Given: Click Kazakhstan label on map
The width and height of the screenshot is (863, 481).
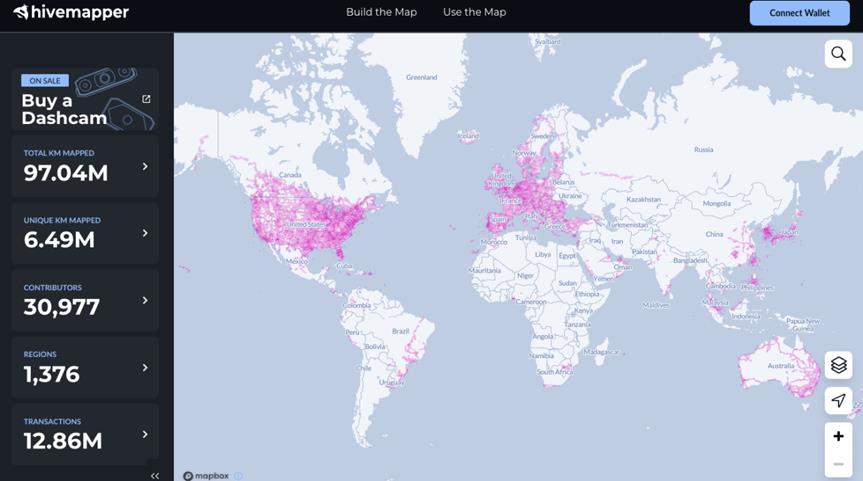Looking at the screenshot, I should pos(643,199).
